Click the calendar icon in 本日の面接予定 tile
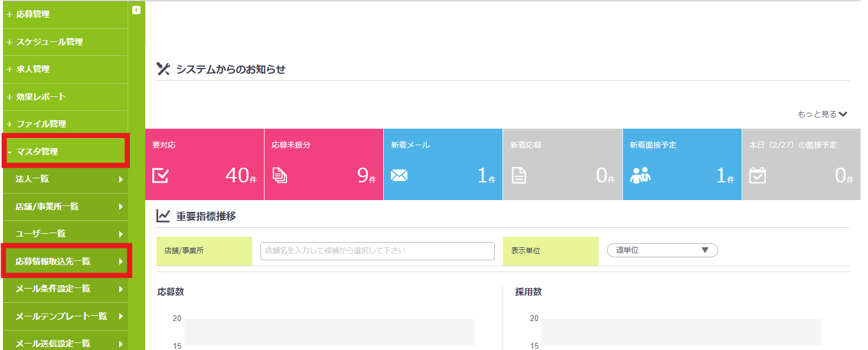Screen dimensions: 868x350 click(757, 175)
